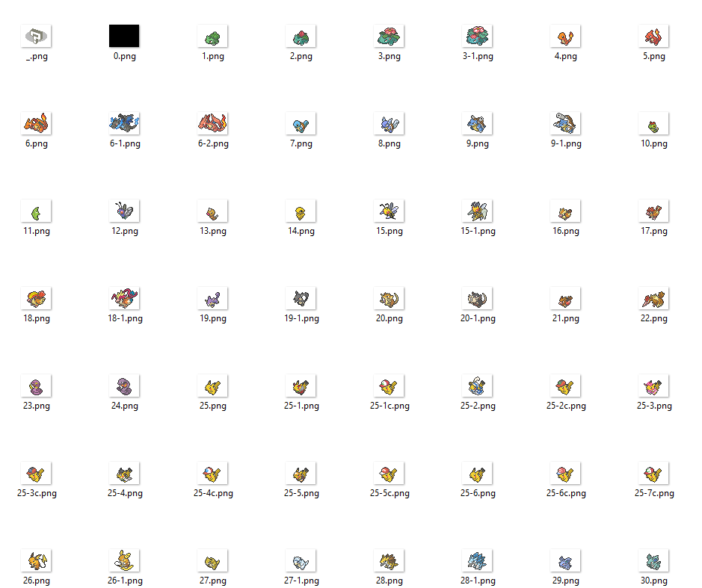Open the Venusaur sprite 3.png

pyautogui.click(x=389, y=35)
